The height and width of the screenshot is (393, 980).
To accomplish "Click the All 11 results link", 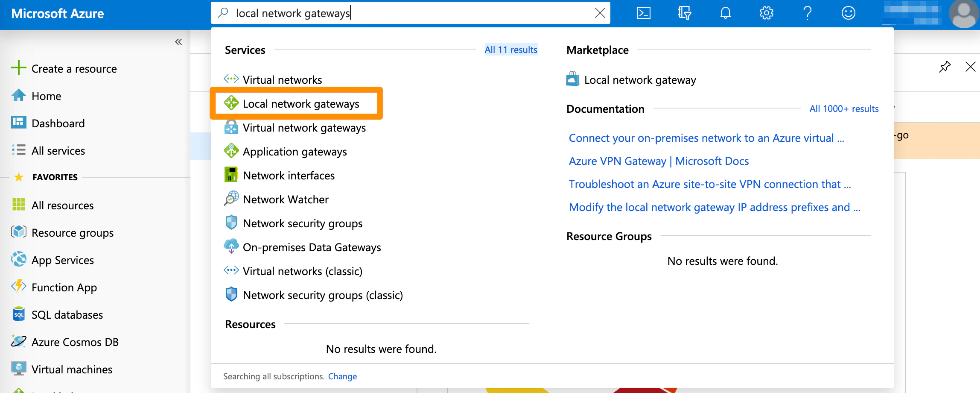I will (511, 50).
